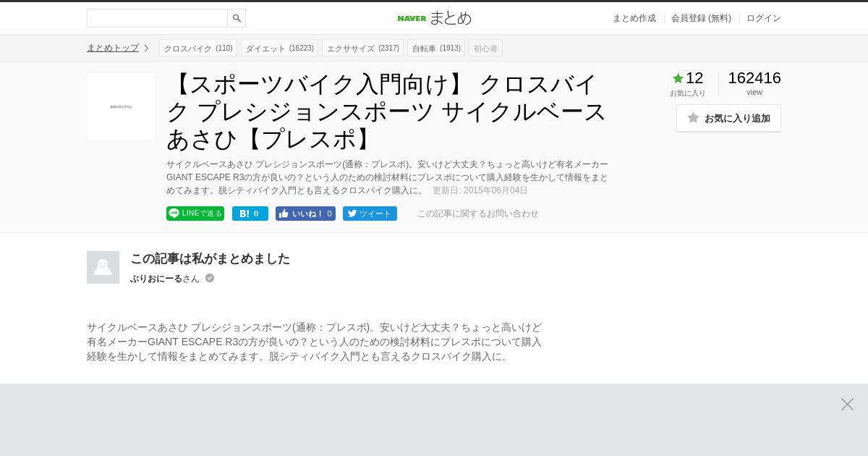Click the green star favorites count
Viewport: 868px width, 456px height.
click(x=688, y=78)
